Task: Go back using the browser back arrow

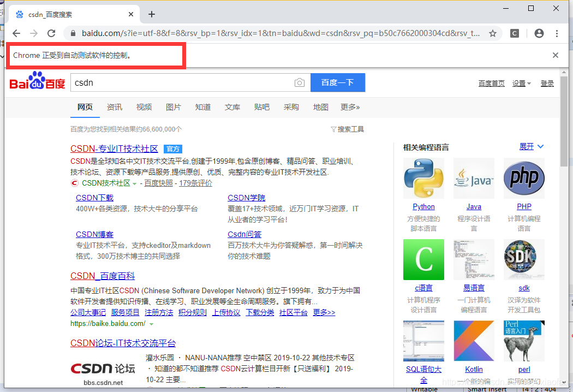Action: coord(16,33)
